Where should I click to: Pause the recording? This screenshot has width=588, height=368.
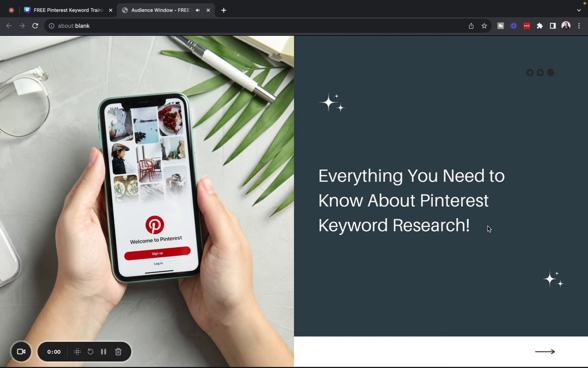(103, 351)
